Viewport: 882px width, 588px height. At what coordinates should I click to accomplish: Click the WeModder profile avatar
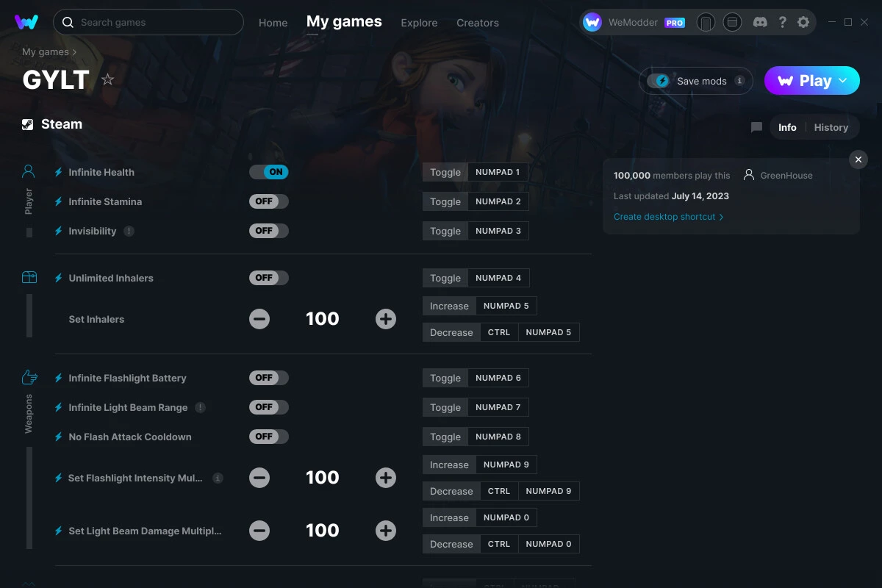[x=592, y=23]
